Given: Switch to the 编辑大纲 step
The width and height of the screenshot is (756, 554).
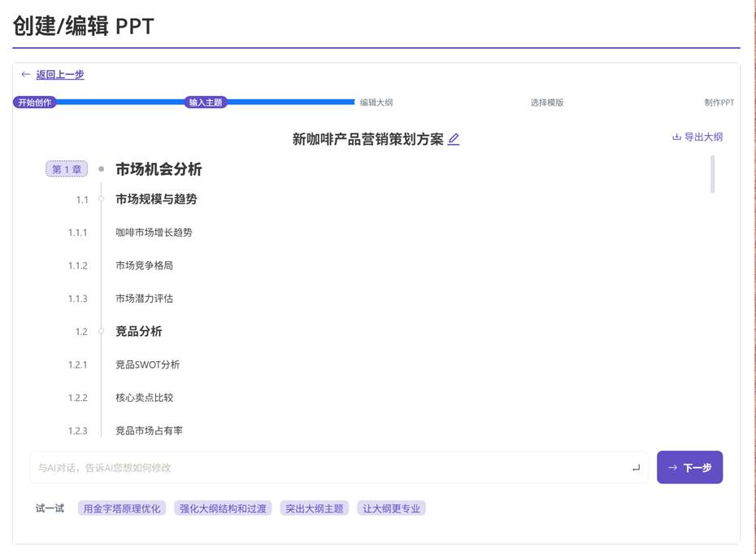Looking at the screenshot, I should [375, 102].
